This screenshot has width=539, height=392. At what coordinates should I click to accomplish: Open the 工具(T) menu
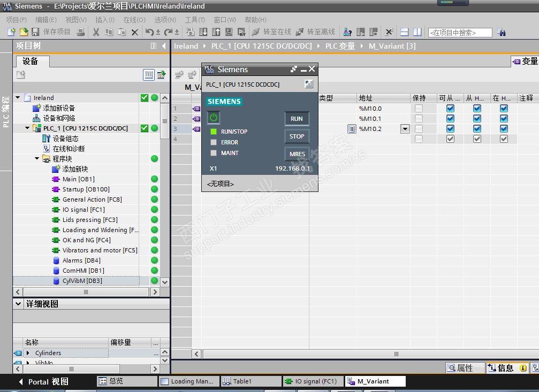tap(195, 20)
